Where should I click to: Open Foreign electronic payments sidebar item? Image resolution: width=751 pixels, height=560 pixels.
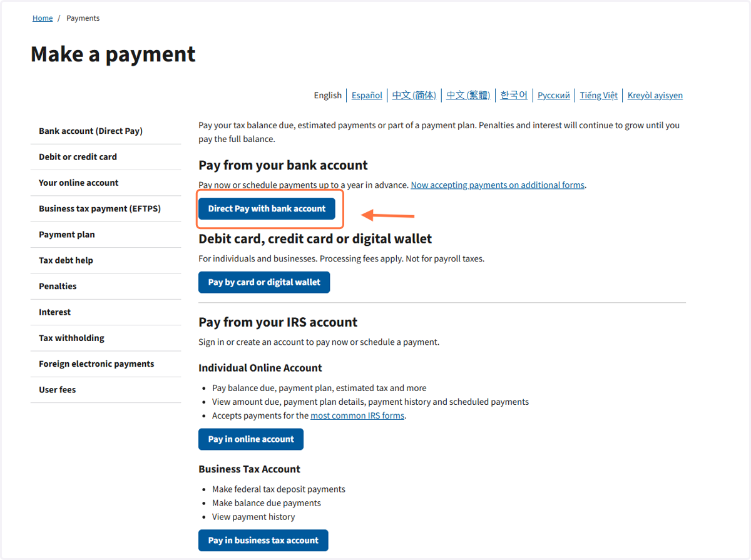(x=106, y=364)
